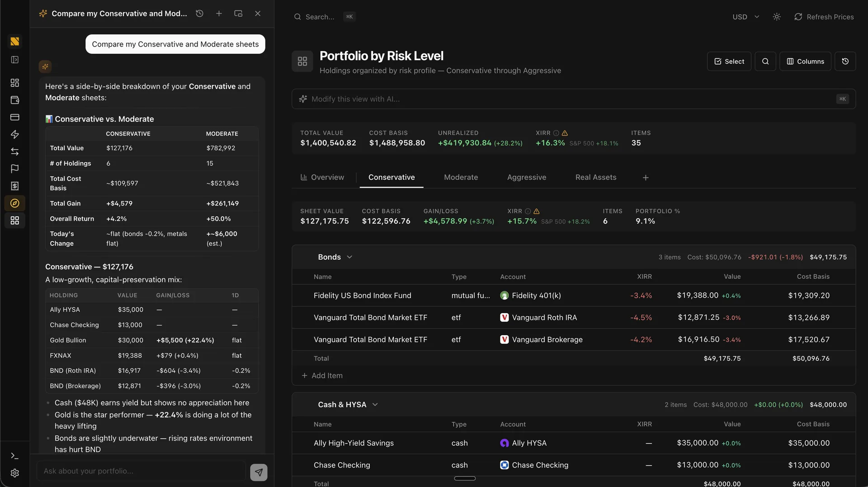
Task: Click the app logo in the sidebar
Action: (15, 42)
